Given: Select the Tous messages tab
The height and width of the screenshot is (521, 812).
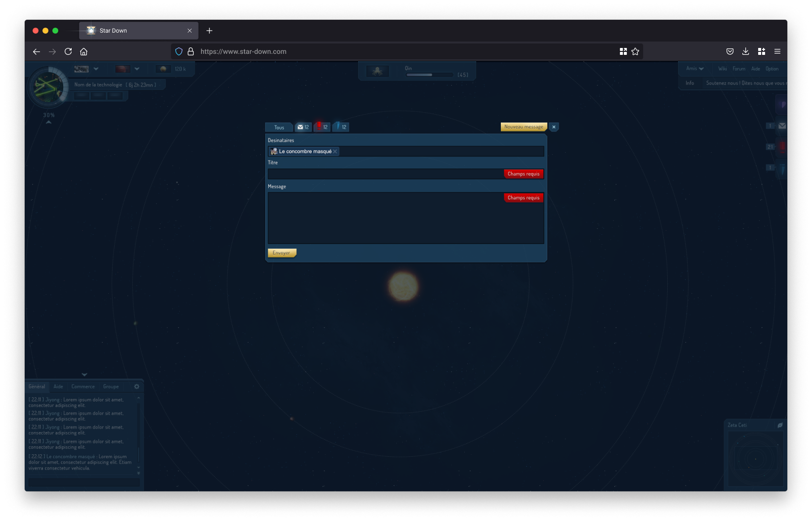Looking at the screenshot, I should click(279, 127).
